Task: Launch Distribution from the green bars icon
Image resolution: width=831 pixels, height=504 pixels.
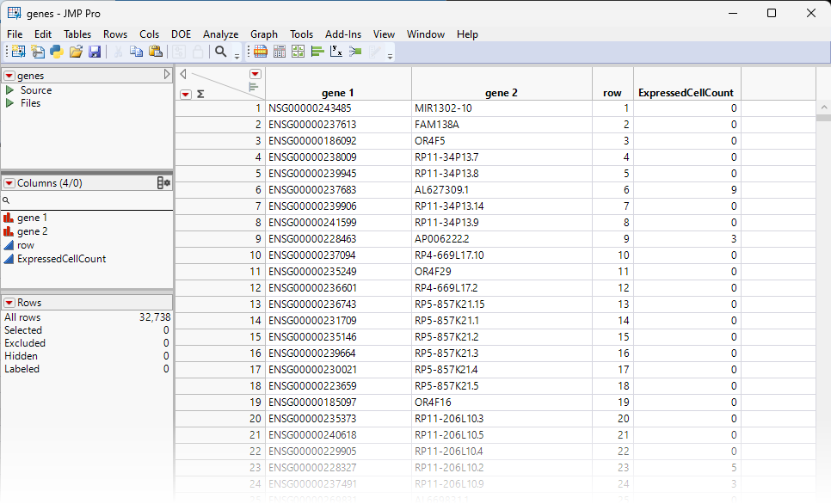Action: click(317, 52)
